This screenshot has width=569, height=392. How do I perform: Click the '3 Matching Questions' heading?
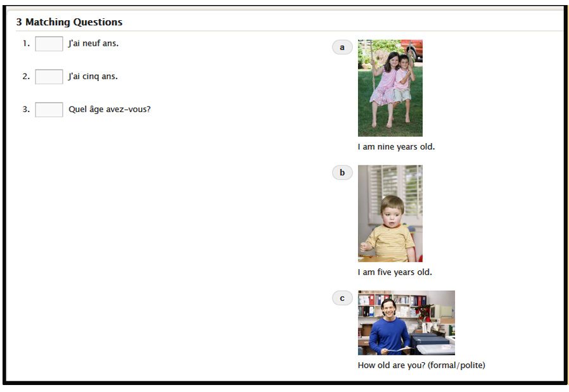point(69,22)
